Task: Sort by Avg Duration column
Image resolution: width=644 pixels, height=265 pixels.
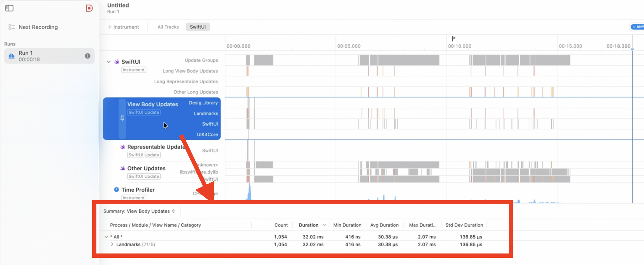Action: click(x=384, y=225)
